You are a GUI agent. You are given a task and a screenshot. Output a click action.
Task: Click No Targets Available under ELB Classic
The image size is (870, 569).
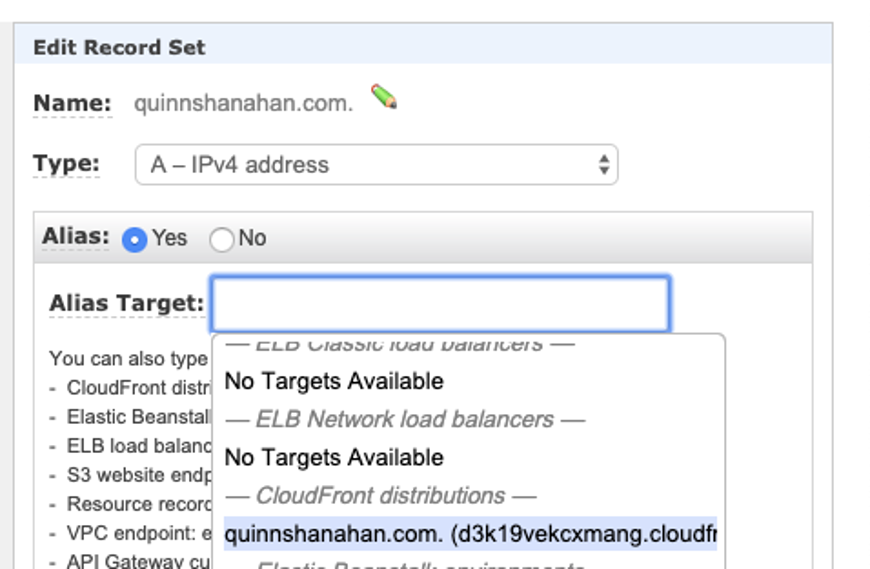[x=334, y=381]
